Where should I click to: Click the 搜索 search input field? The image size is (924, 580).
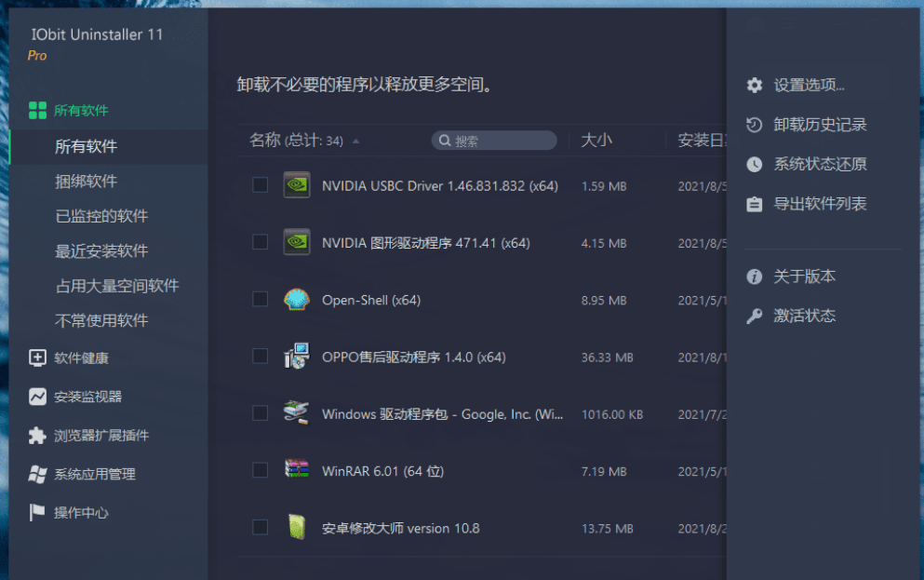494,141
